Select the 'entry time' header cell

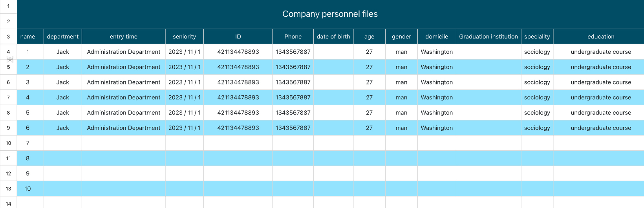point(124,36)
